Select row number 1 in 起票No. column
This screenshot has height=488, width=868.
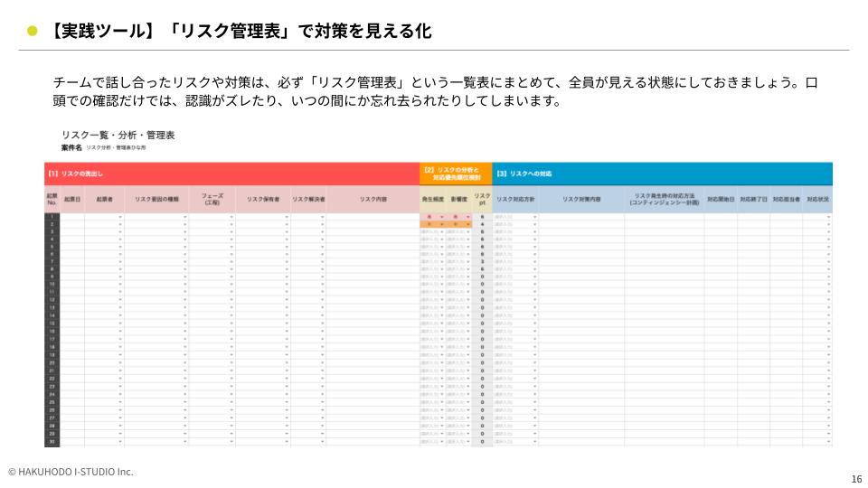(x=52, y=217)
